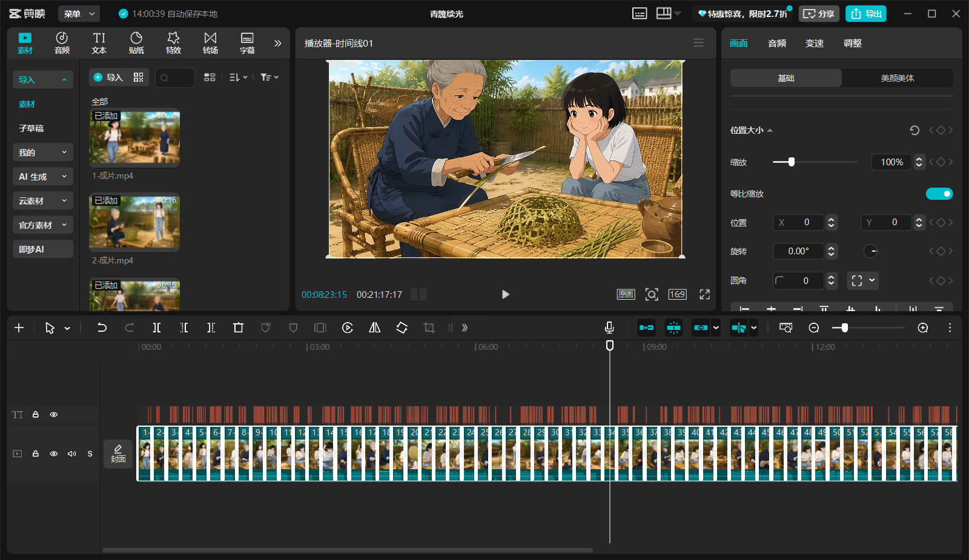The height and width of the screenshot is (560, 969).
Task: Click the rotate icon in timeline toolbar
Action: point(402,328)
